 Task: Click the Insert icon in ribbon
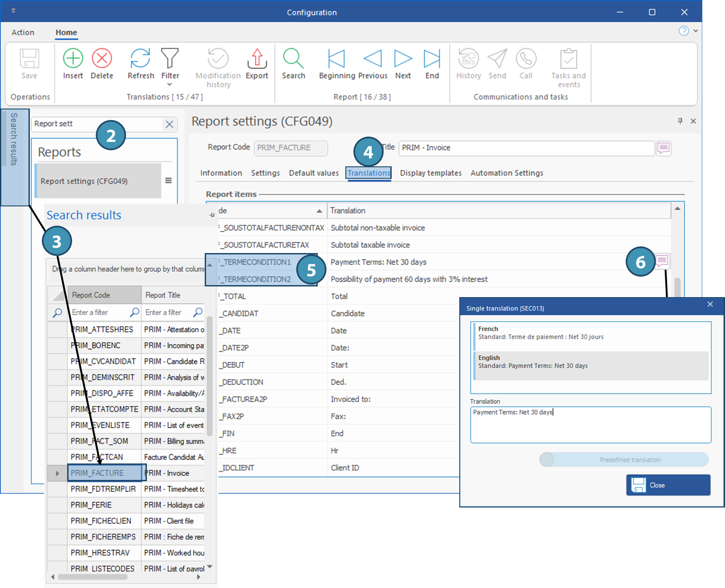click(x=73, y=59)
